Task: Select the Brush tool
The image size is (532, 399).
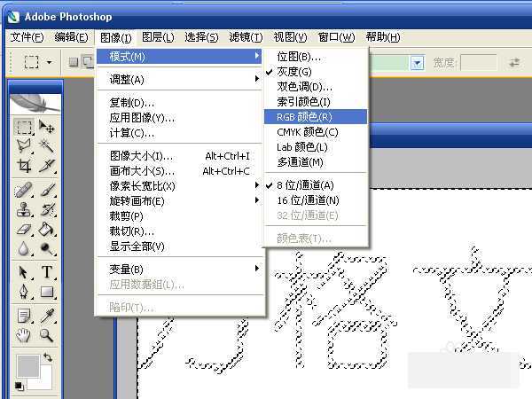Action: pyautogui.click(x=46, y=190)
